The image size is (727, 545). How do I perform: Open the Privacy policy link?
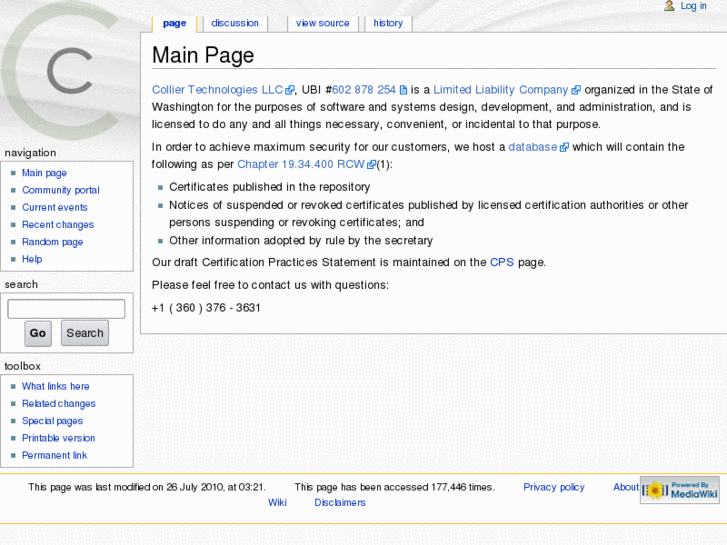point(554,487)
